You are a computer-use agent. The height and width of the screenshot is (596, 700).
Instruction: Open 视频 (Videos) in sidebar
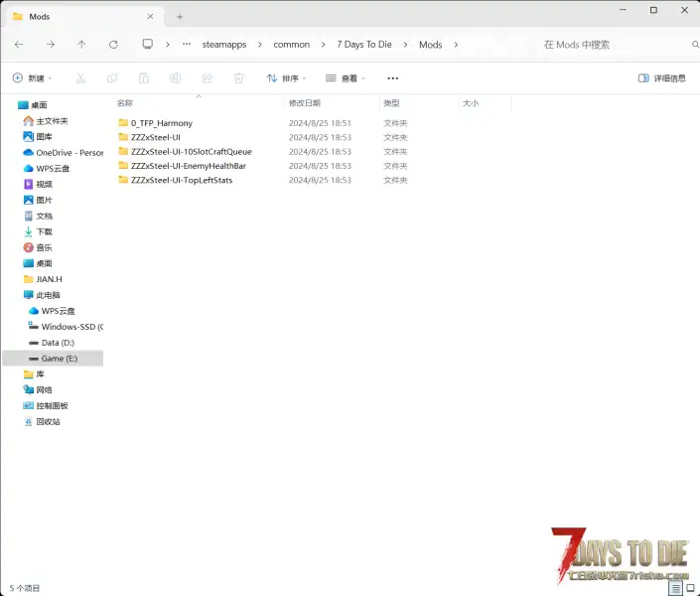(38, 184)
